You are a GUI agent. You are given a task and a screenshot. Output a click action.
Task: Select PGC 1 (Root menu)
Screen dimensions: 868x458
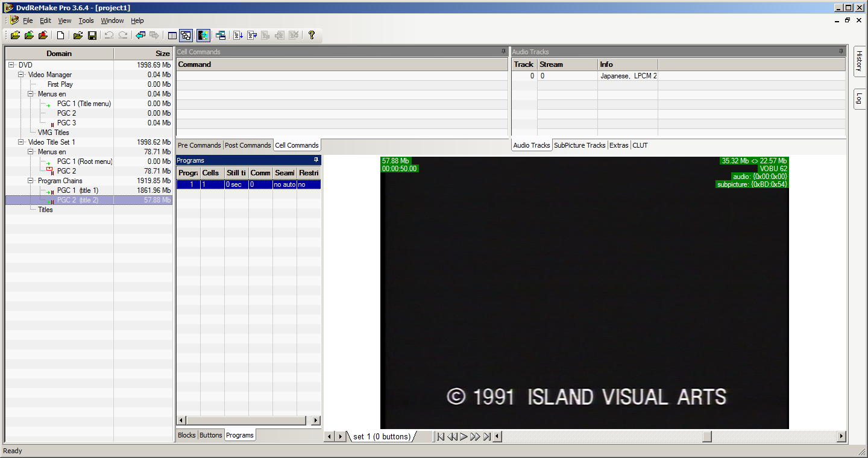(x=85, y=162)
